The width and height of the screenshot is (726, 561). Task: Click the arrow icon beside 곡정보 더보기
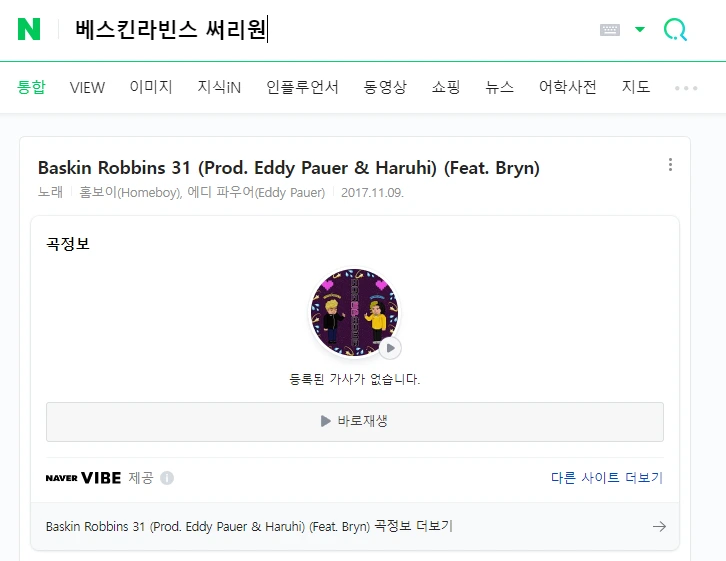[659, 526]
